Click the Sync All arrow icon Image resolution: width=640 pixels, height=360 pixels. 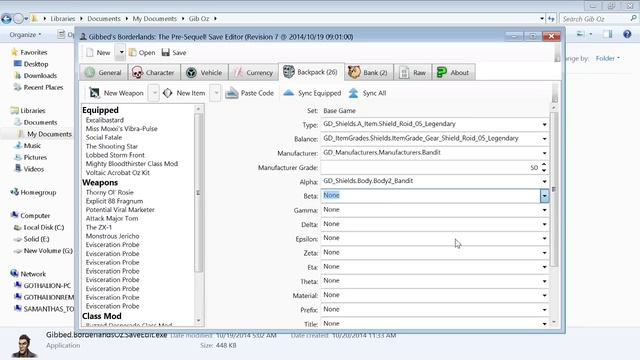(353, 93)
